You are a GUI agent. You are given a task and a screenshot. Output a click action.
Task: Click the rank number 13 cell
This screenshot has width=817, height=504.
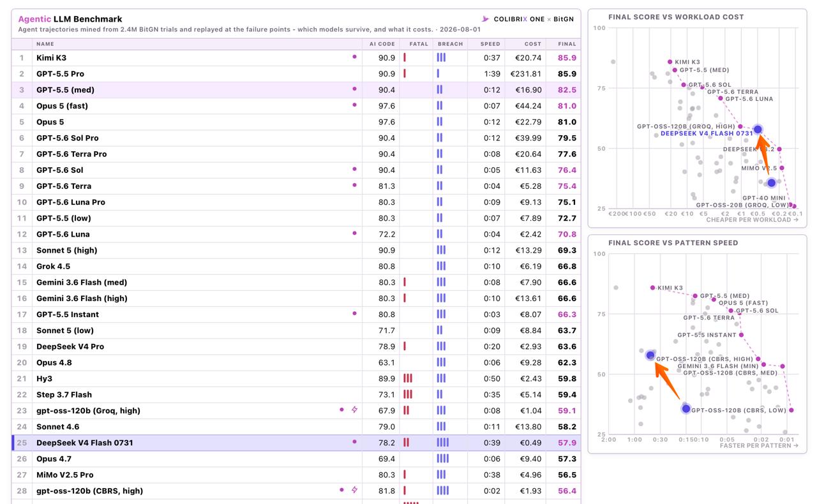(x=22, y=250)
